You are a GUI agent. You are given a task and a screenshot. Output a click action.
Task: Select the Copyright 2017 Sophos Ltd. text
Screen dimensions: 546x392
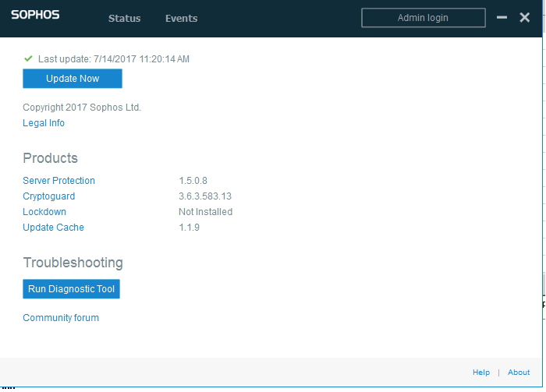click(82, 108)
